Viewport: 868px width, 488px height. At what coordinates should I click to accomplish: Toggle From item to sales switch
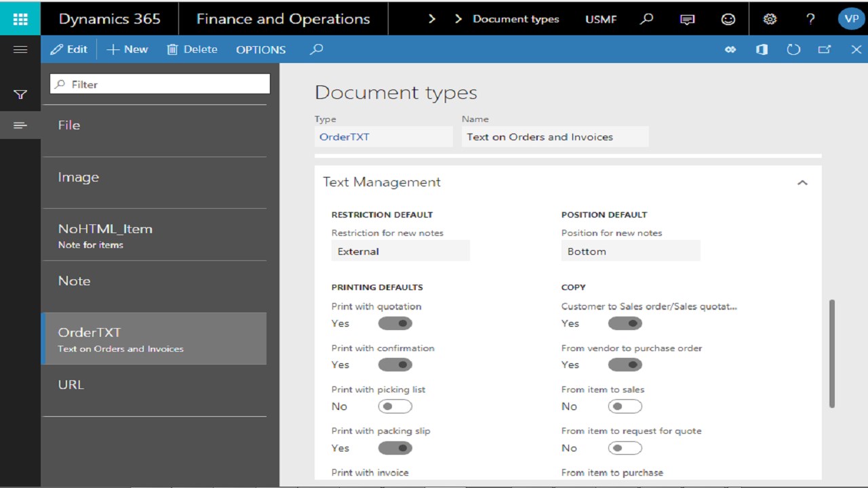[x=625, y=407]
